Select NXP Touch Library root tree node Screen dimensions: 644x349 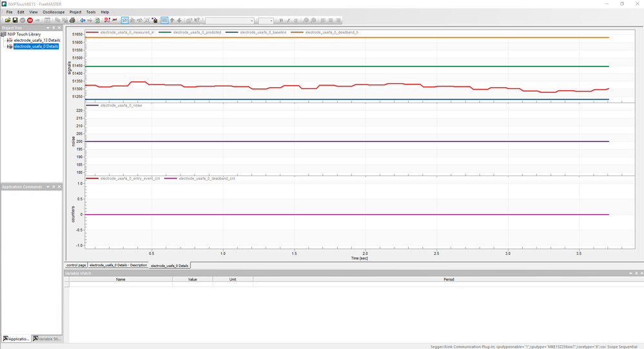tap(24, 34)
